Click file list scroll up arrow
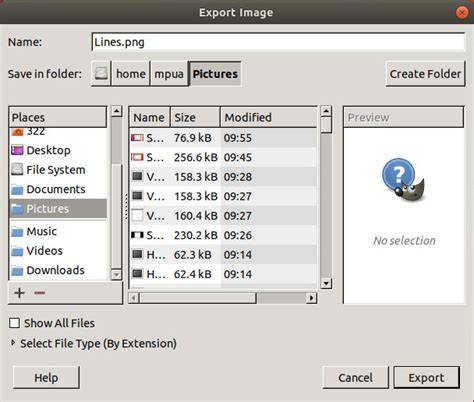The width and height of the screenshot is (474, 402). pos(326,111)
